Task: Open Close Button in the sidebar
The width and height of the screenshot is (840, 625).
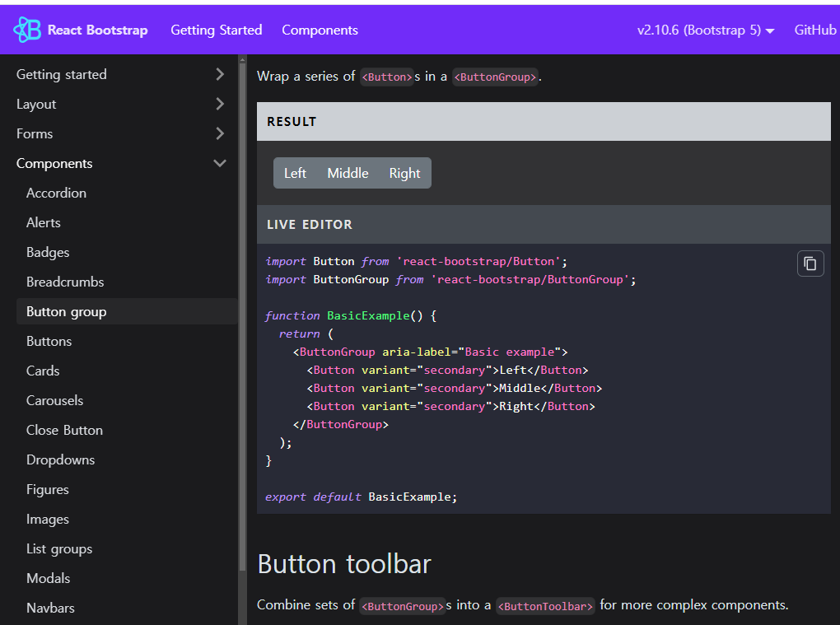Action: [x=64, y=430]
